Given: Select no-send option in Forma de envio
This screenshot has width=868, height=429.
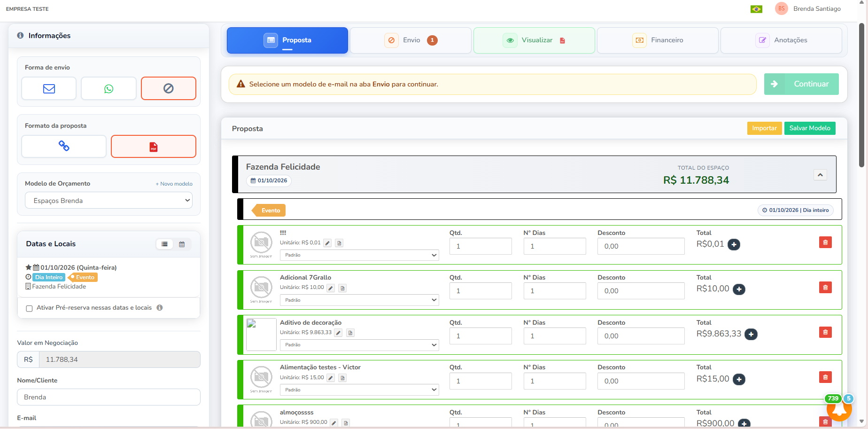Looking at the screenshot, I should tap(169, 88).
